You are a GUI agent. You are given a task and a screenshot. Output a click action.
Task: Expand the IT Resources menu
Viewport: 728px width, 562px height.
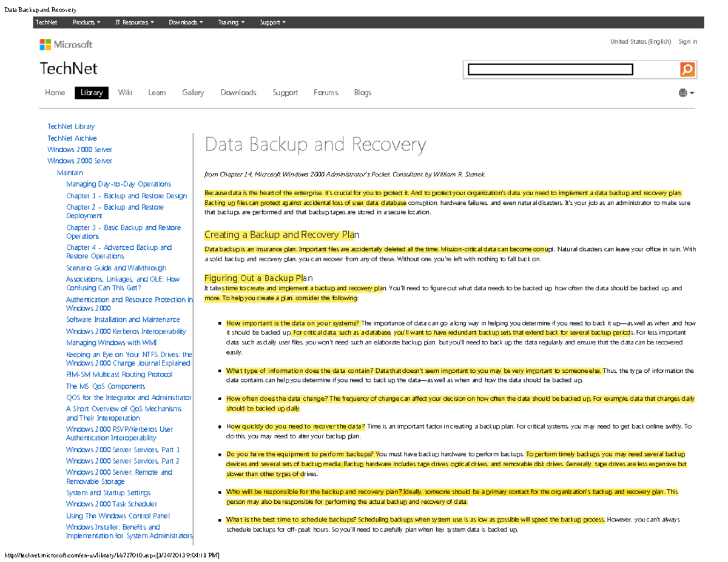133,22
